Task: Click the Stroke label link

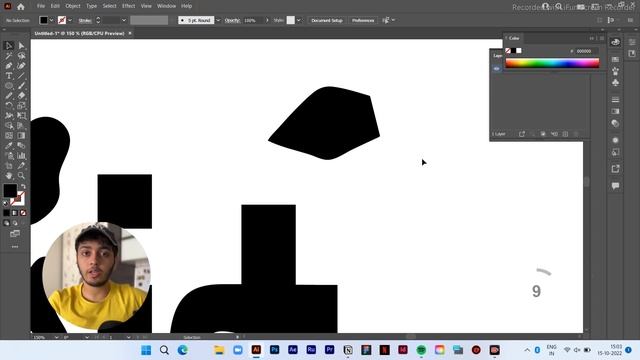Action: (85, 20)
